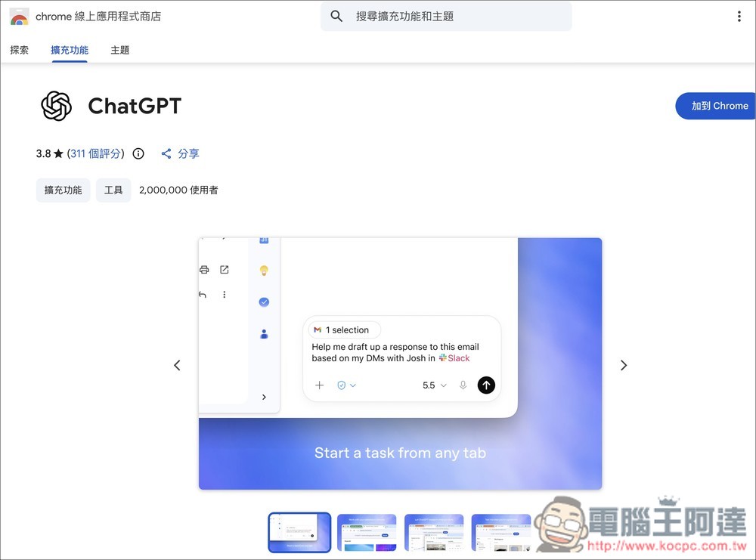The image size is (756, 560).
Task: Focus the extensions and themes search field
Action: coord(446,17)
